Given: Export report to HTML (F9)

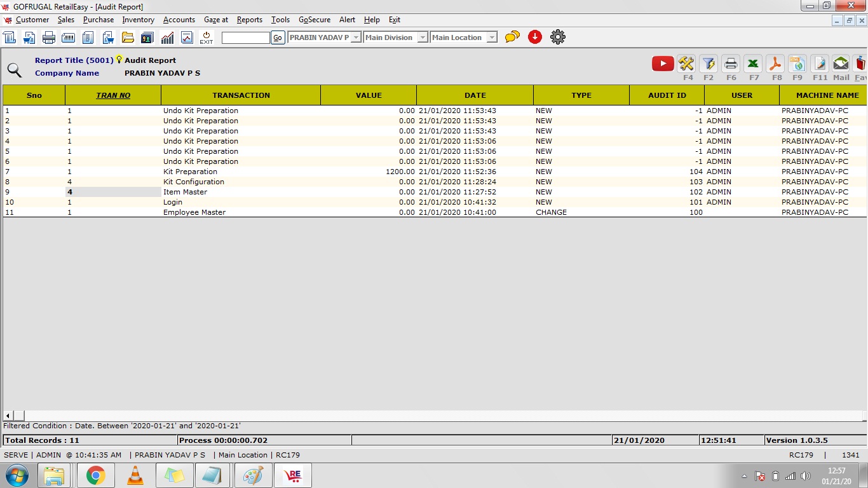Looking at the screenshot, I should [797, 64].
